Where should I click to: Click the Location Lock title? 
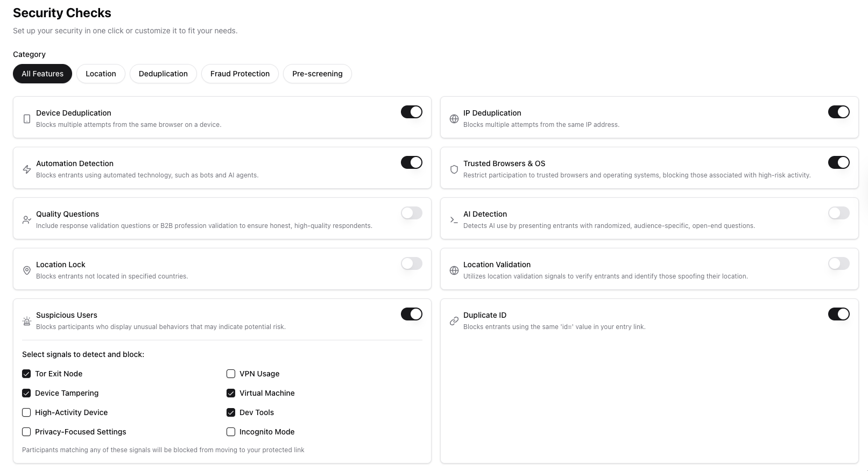tap(61, 265)
